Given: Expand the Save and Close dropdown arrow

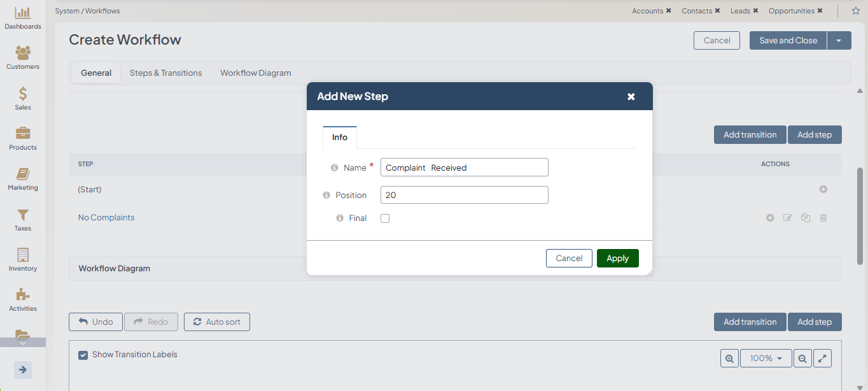Looking at the screenshot, I should pos(839,41).
